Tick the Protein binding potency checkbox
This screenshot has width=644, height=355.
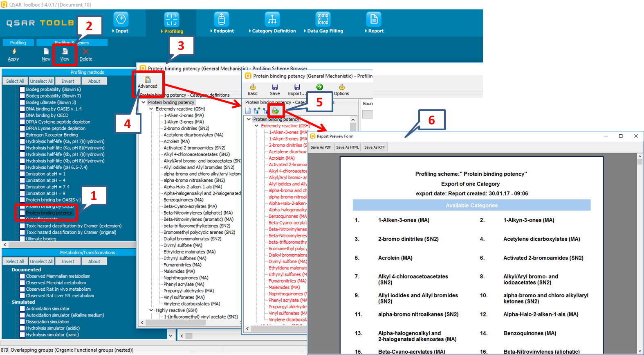tap(22, 213)
